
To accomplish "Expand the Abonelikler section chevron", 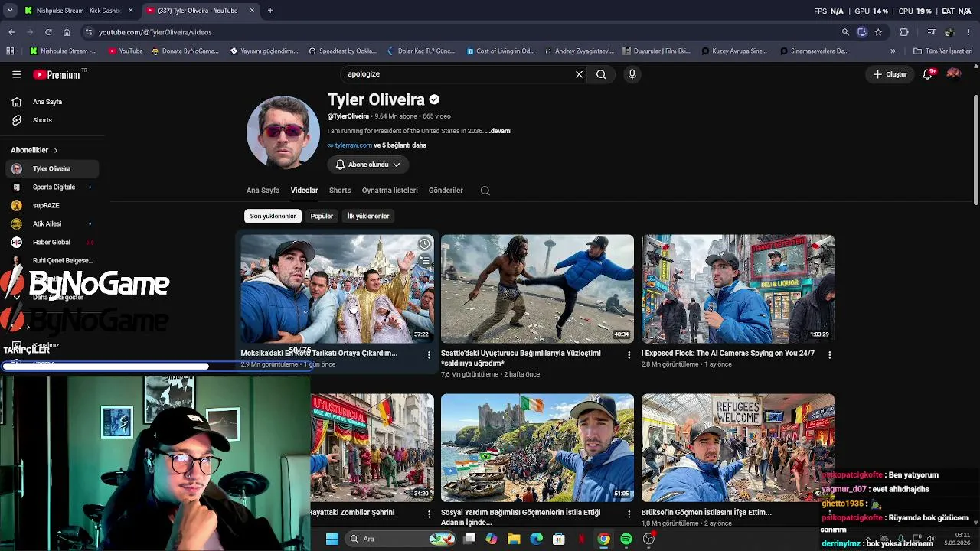I will click(x=56, y=150).
